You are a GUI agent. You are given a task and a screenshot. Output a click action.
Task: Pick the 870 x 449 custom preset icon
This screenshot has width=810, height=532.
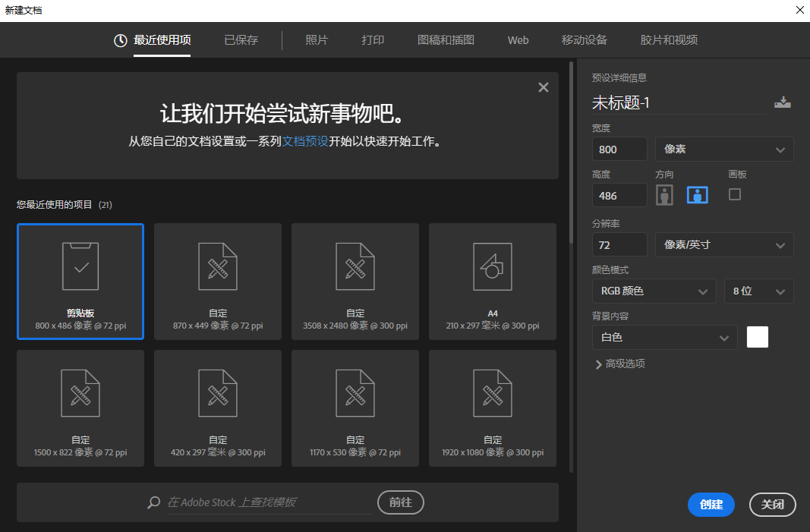(217, 266)
